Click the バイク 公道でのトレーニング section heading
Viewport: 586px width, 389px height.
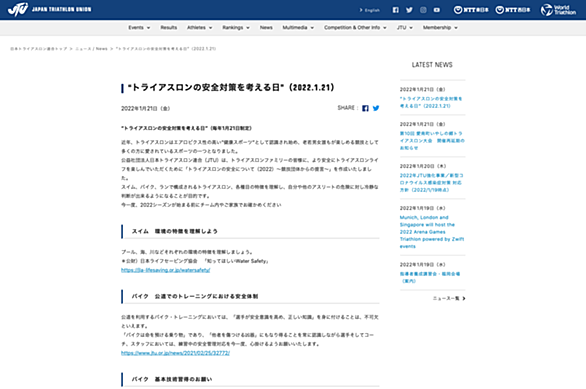(195, 296)
